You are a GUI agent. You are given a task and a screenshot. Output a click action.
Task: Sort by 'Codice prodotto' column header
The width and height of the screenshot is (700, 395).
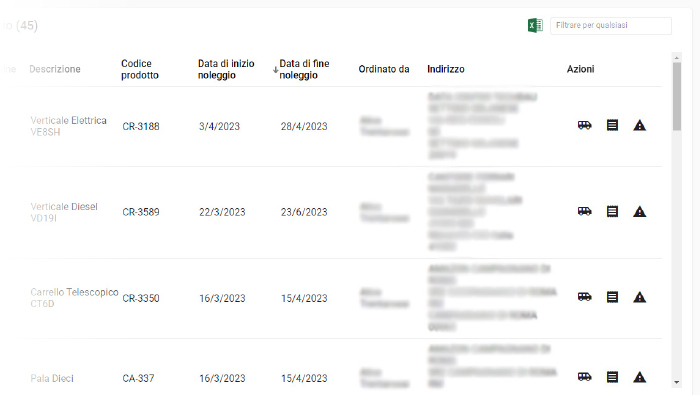point(140,69)
